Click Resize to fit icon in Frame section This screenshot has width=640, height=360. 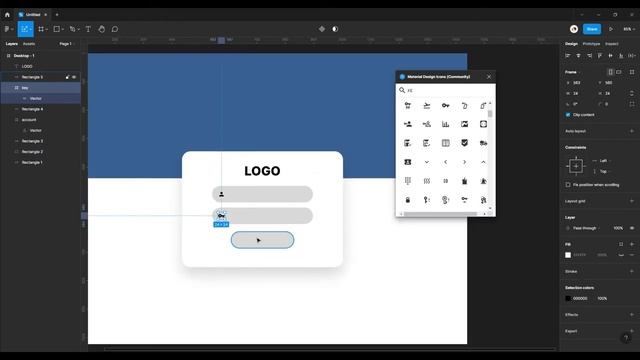pyautogui.click(x=632, y=72)
